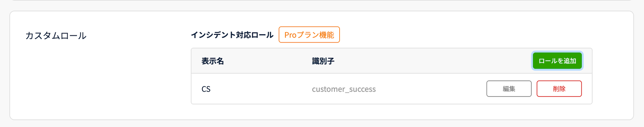Click the 識別子 column header

point(323,61)
